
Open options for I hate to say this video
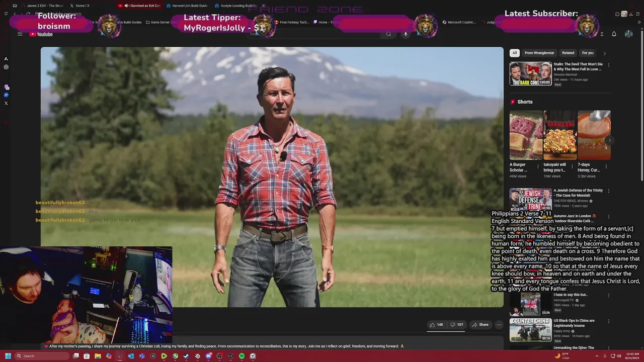tap(608, 296)
